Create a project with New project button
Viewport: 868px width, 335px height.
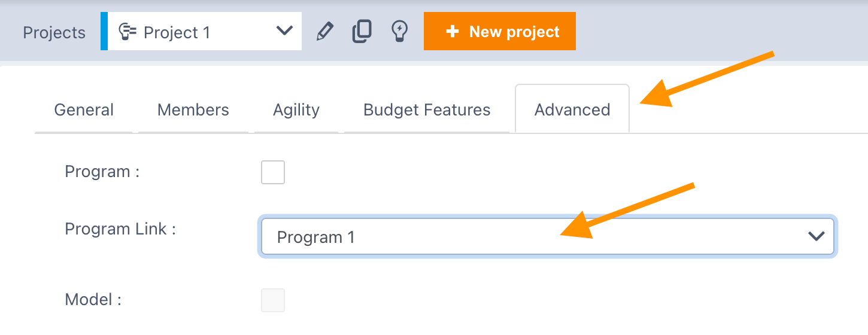click(x=500, y=31)
